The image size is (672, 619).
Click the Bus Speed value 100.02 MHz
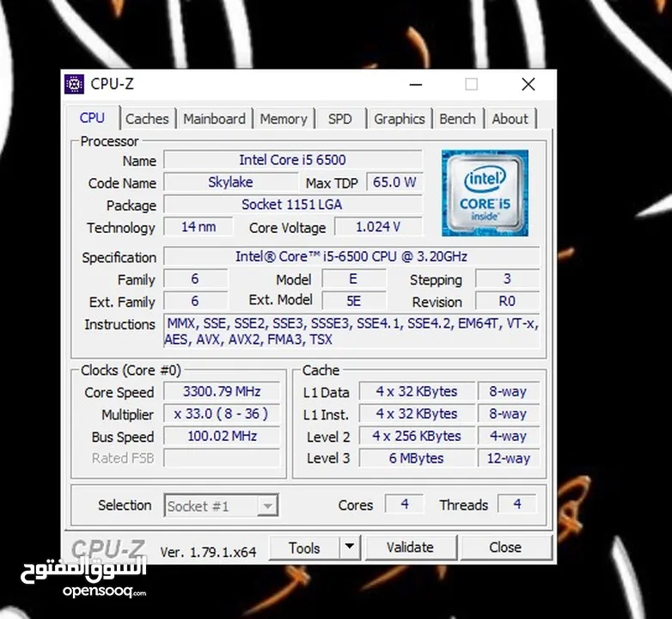pyautogui.click(x=222, y=436)
